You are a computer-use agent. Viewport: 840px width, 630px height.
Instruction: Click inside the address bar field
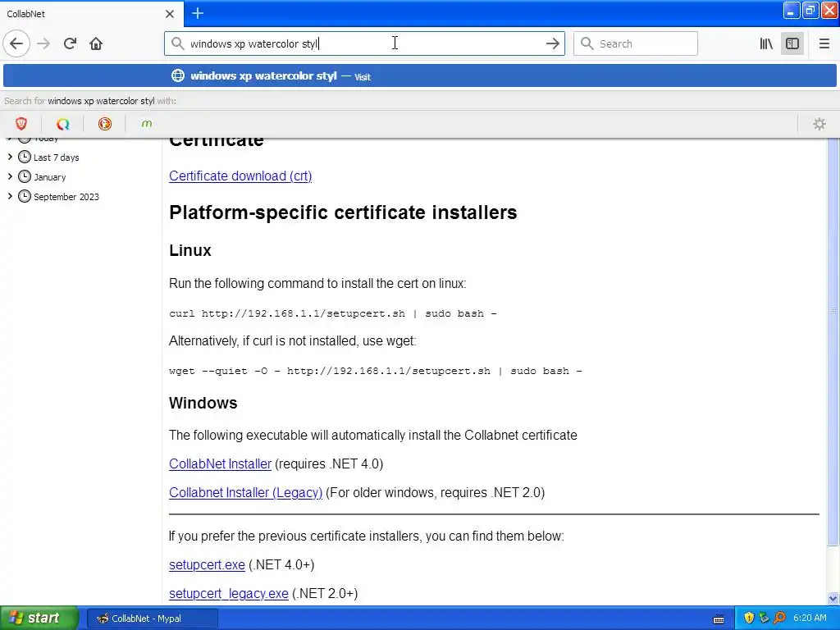click(x=364, y=43)
